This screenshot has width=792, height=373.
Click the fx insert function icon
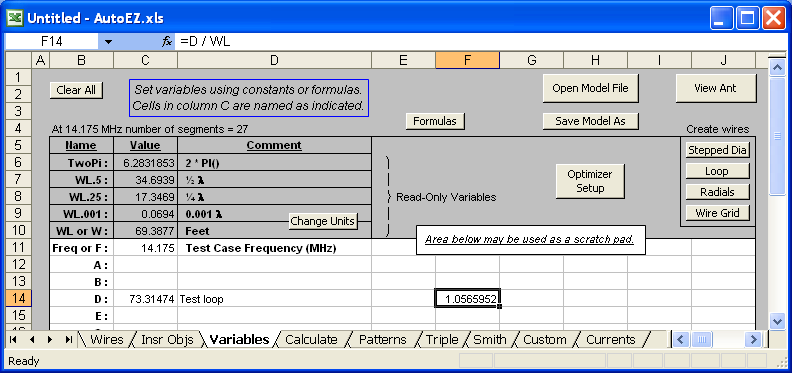pos(167,41)
